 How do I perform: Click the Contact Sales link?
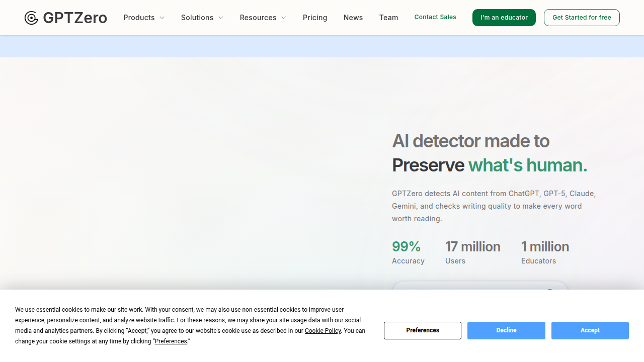point(435,17)
